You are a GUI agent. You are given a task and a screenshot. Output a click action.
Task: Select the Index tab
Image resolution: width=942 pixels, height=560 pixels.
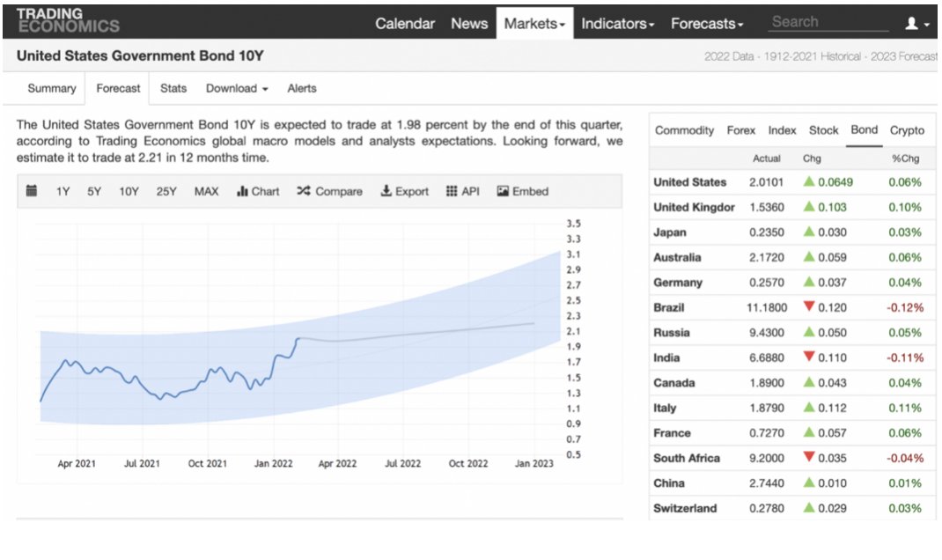(x=782, y=130)
